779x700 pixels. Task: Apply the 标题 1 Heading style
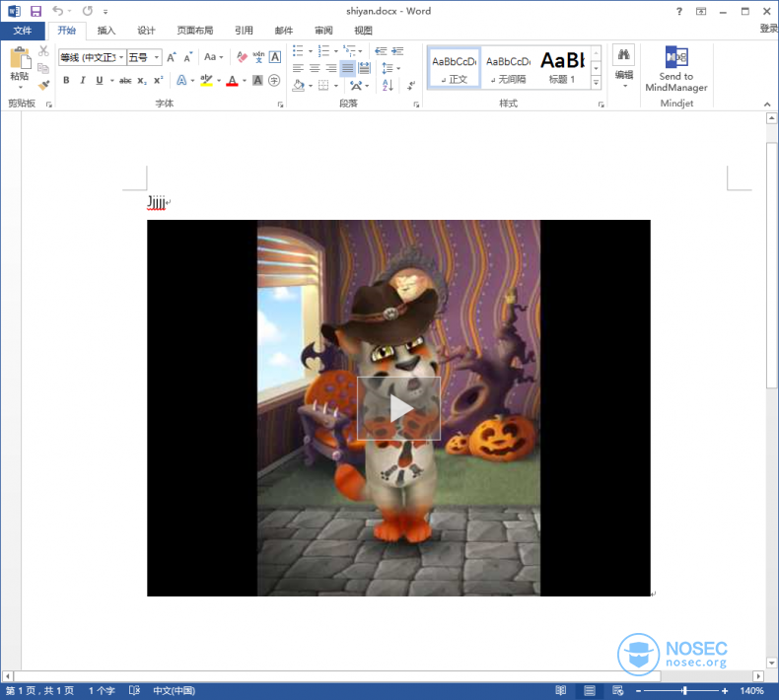[x=562, y=68]
